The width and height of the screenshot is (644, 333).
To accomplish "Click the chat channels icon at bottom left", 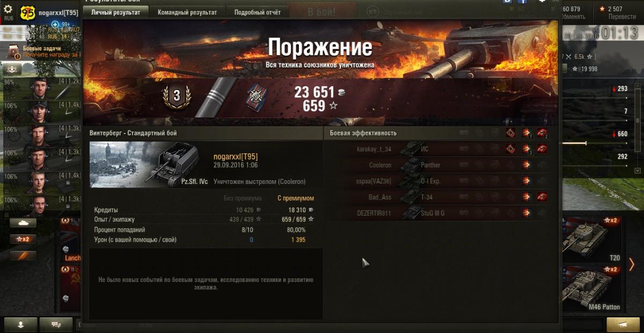I will [x=55, y=324].
